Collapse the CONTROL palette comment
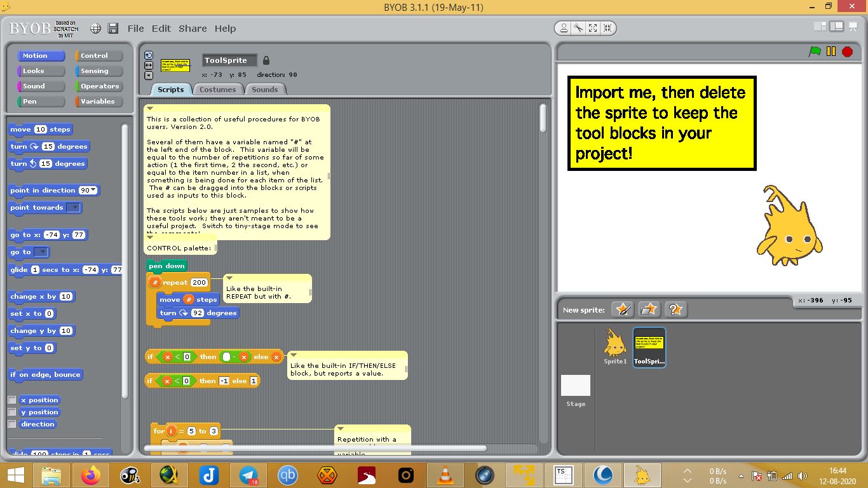Viewport: 868px width, 488px height. coord(150,238)
